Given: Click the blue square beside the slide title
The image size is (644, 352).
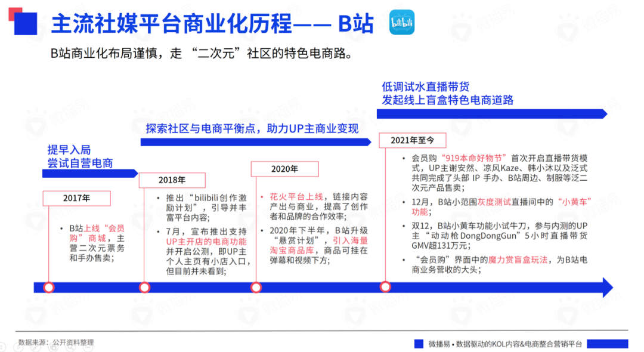Looking at the screenshot, I should tap(26, 23).
